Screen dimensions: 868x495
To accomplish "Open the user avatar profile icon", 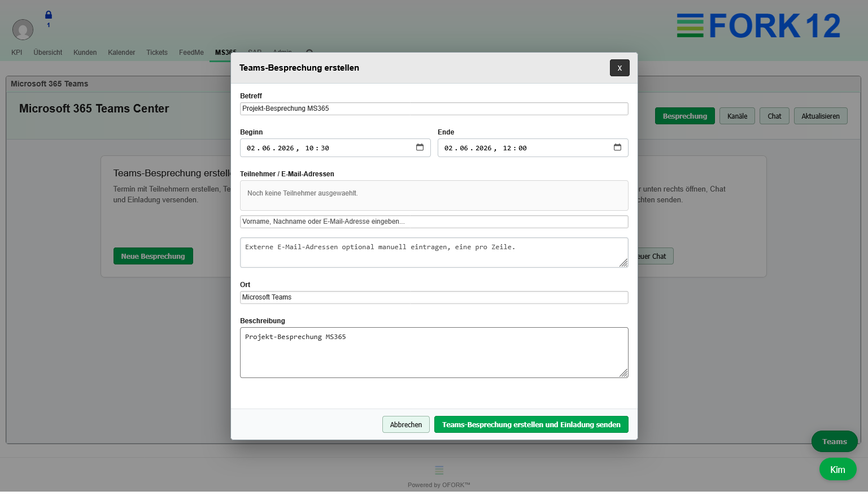I will pos(23,29).
